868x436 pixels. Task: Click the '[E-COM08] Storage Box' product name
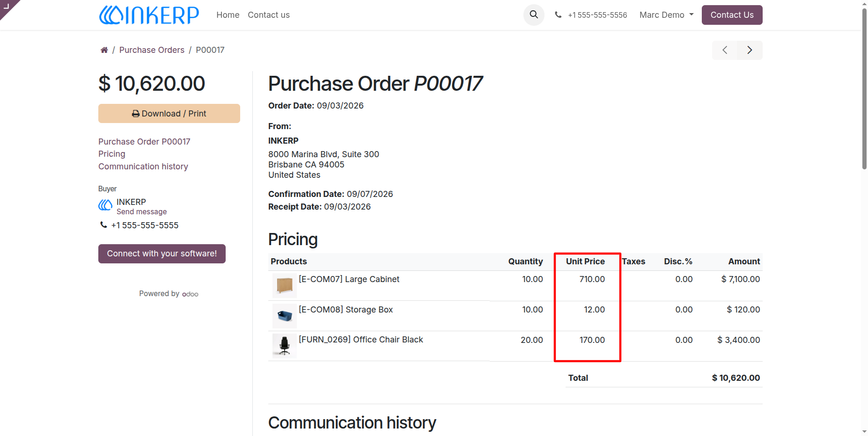[346, 310]
